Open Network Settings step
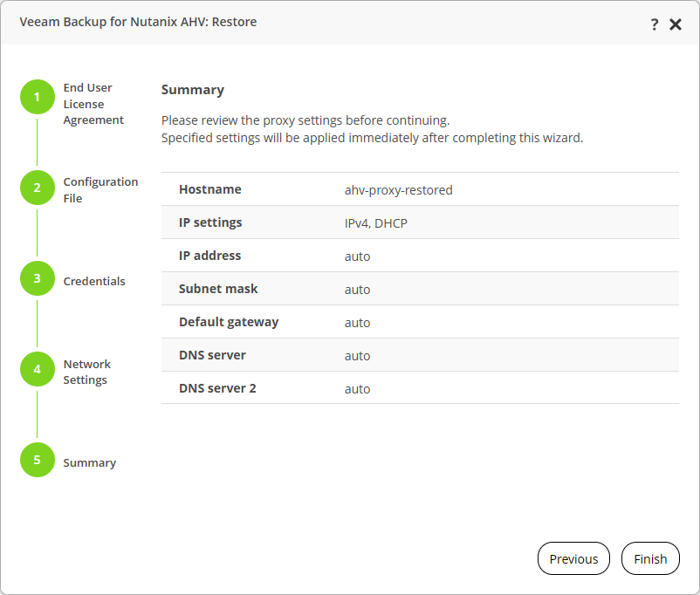 point(87,372)
